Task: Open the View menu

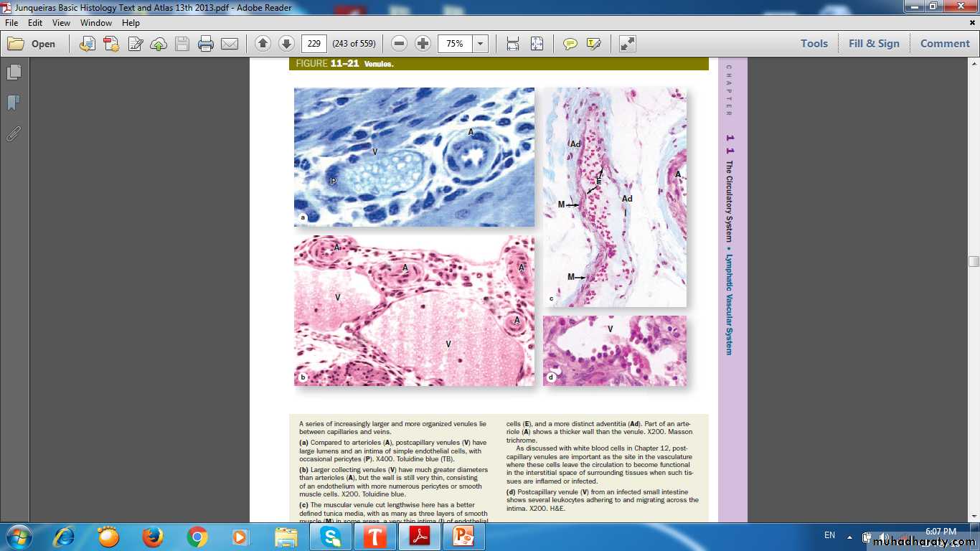Action: pyautogui.click(x=61, y=23)
